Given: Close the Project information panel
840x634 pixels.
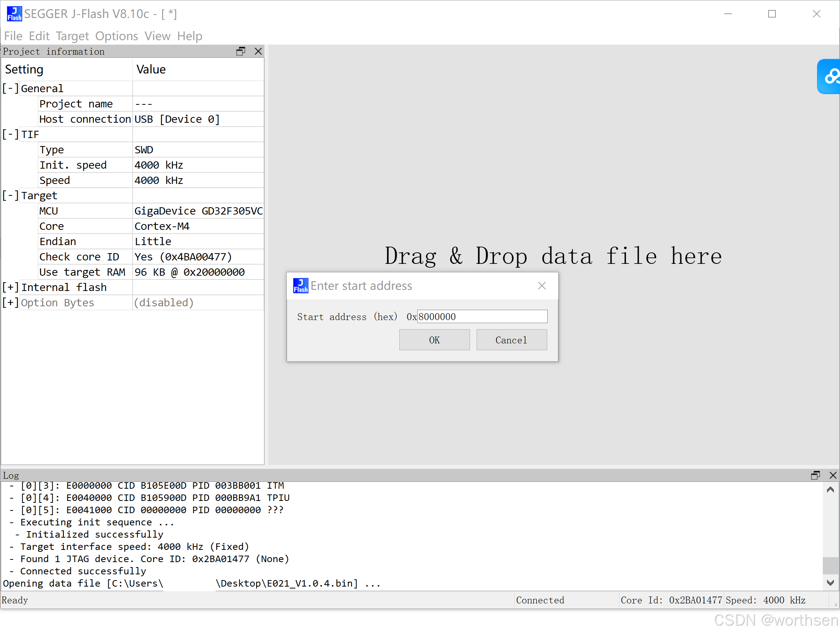Looking at the screenshot, I should pyautogui.click(x=258, y=51).
